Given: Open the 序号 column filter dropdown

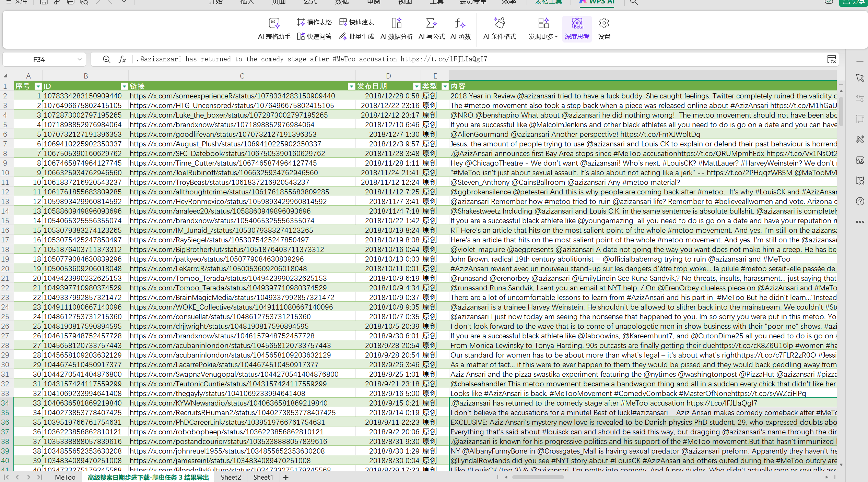Looking at the screenshot, I should (38, 86).
